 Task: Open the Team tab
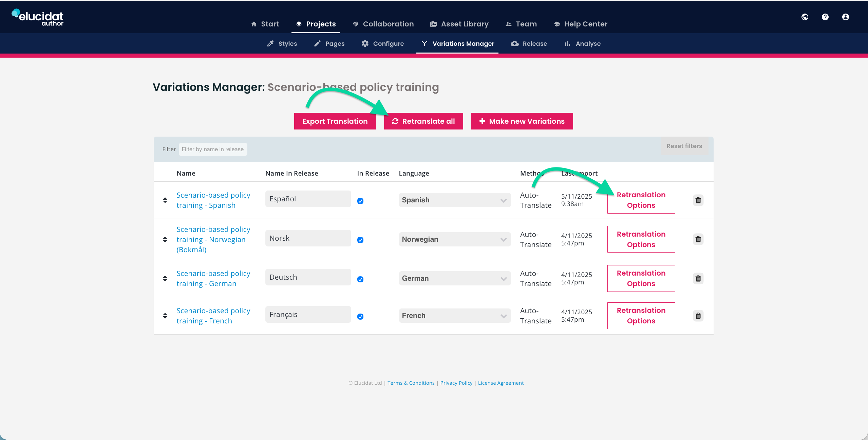coord(521,24)
